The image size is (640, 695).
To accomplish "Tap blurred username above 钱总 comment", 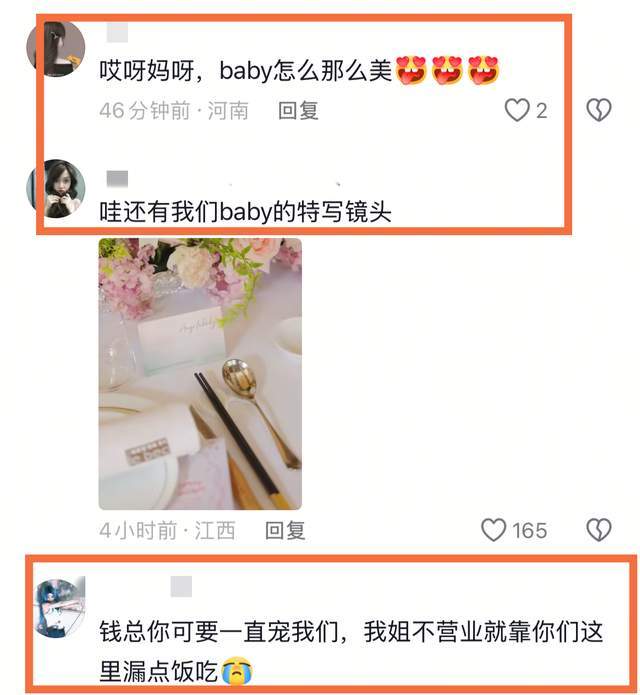I will pos(181,586).
